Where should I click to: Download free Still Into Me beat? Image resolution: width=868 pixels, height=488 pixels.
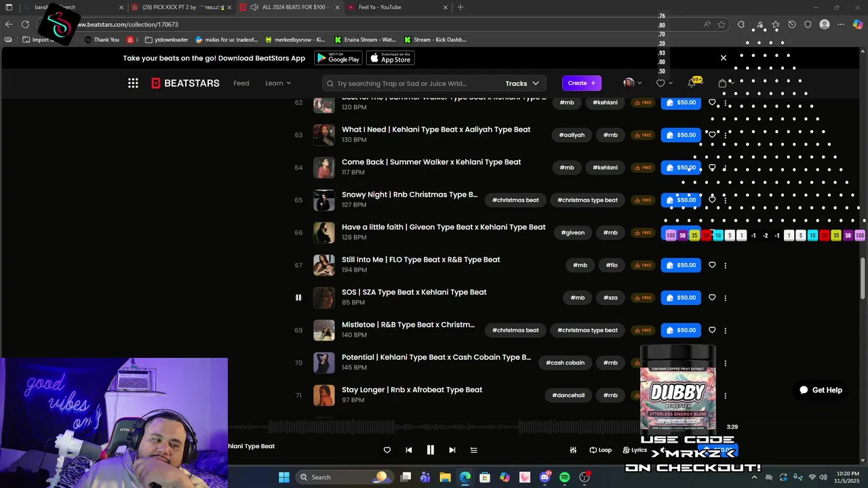tap(642, 265)
